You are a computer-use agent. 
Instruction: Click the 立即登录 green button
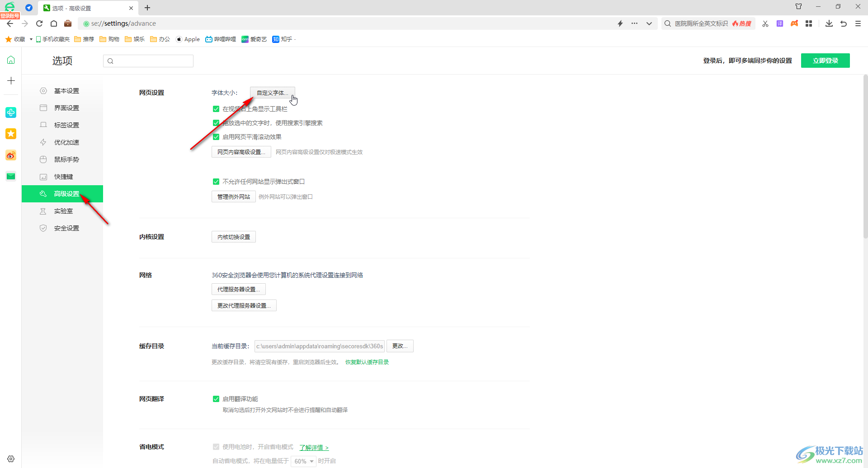pos(826,61)
